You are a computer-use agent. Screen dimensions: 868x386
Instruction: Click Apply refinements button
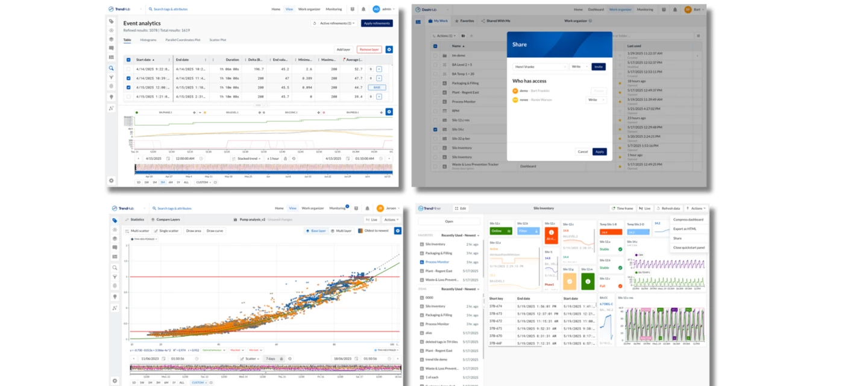point(377,23)
